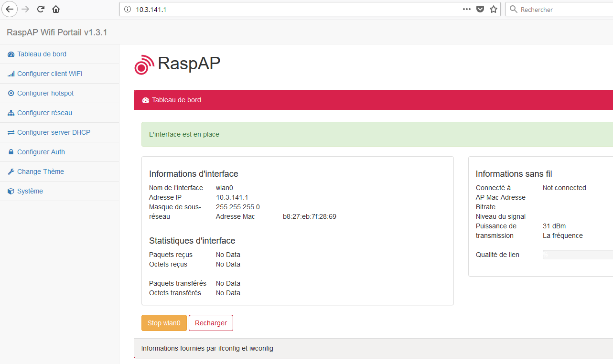Click the 31 dBm value
Image resolution: width=613 pixels, height=364 pixels.
pyautogui.click(x=554, y=226)
